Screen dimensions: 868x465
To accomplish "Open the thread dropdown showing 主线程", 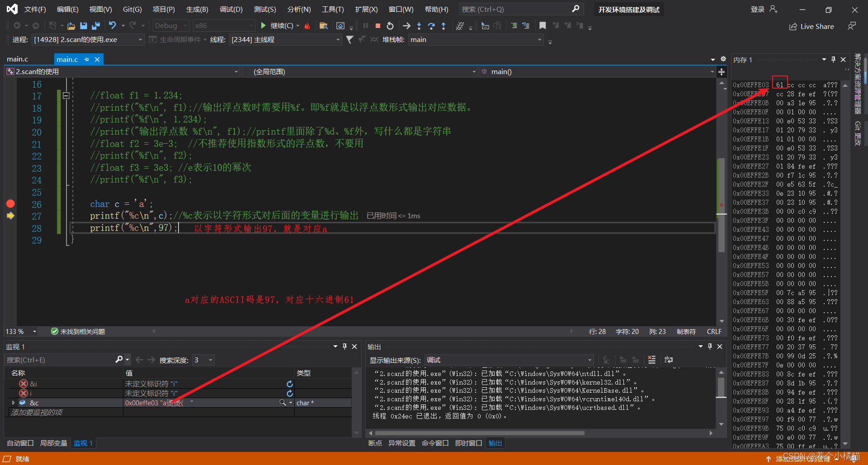I will pos(285,40).
